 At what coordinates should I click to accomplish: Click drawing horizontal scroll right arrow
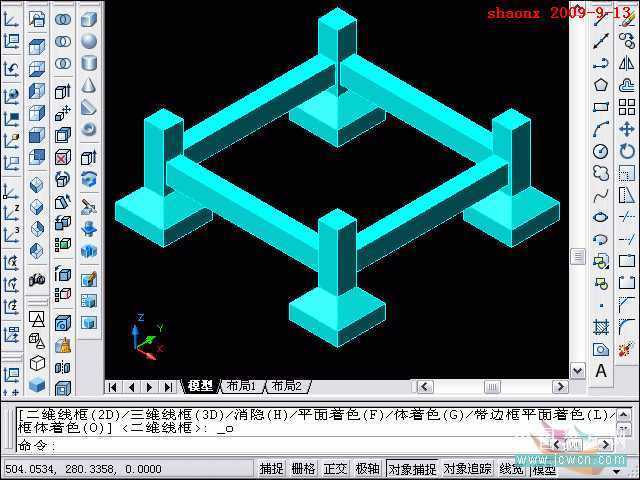click(560, 386)
